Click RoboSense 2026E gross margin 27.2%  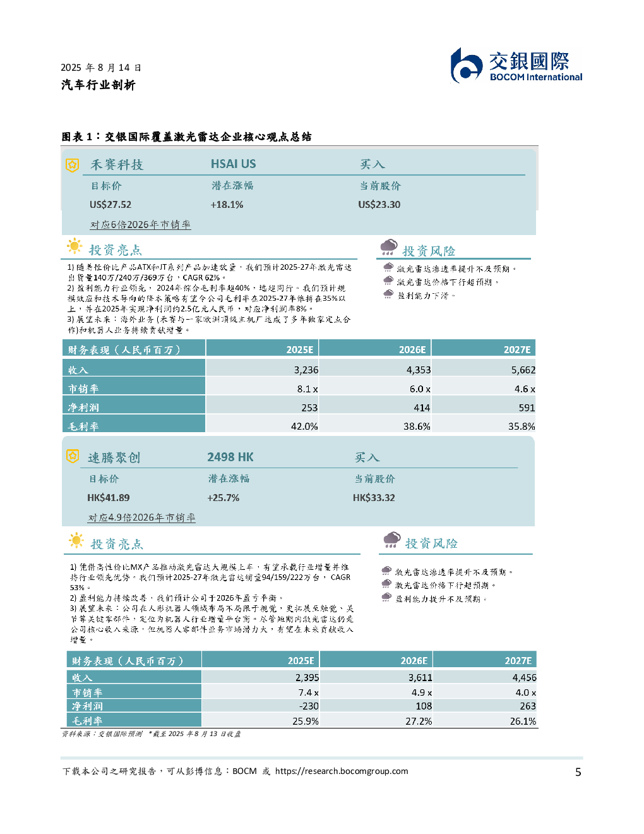[x=419, y=722]
